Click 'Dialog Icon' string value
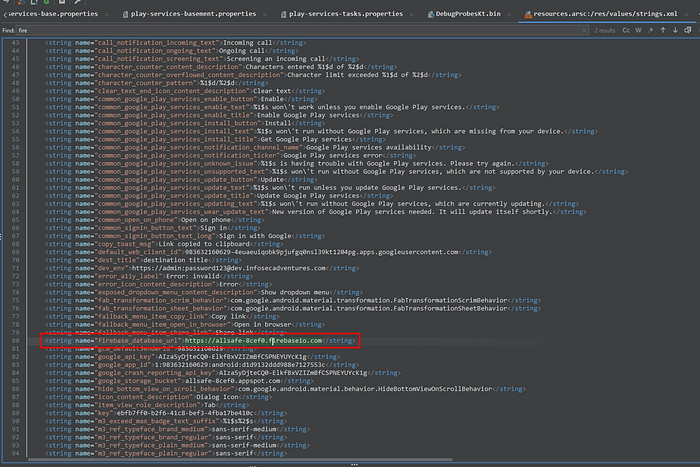 coord(217,397)
